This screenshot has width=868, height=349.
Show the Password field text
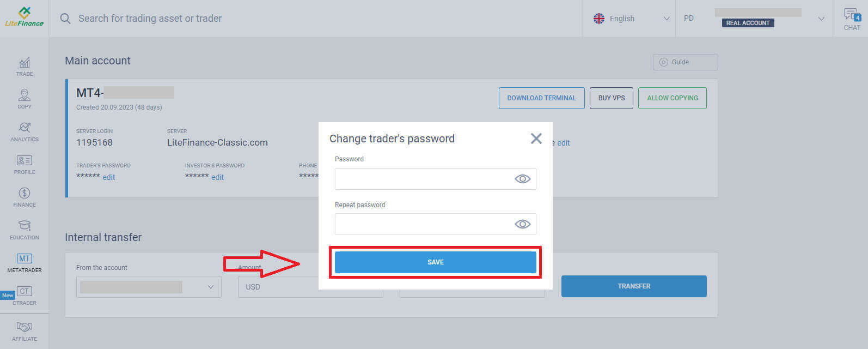[522, 179]
